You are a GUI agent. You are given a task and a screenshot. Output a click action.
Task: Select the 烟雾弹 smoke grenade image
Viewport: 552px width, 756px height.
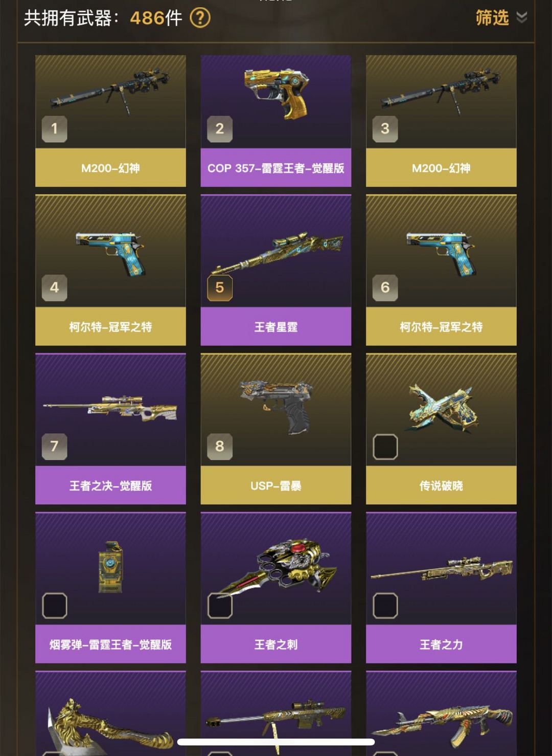[110, 567]
